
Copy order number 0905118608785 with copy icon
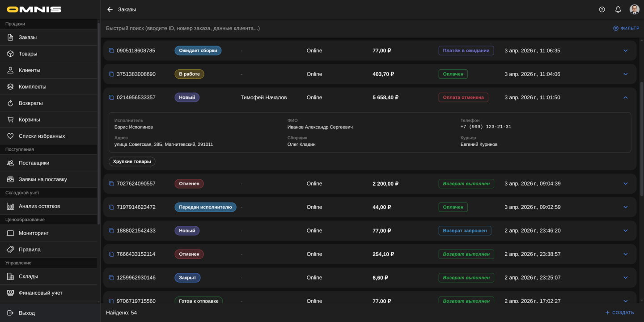pos(111,51)
